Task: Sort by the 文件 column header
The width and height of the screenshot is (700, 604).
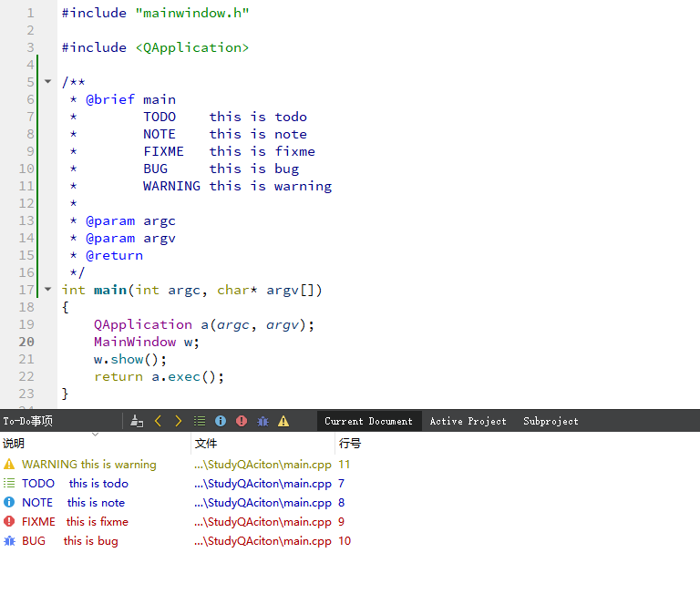Action: coord(262,444)
